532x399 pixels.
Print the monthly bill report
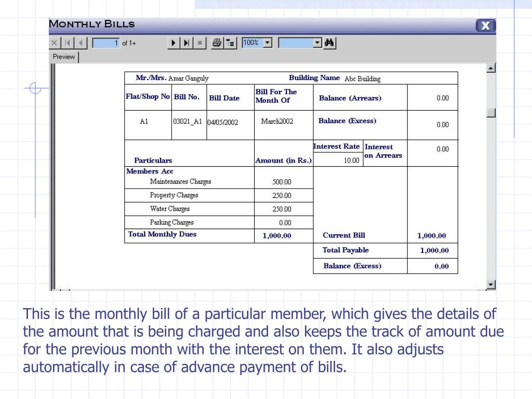pyautogui.click(x=217, y=43)
